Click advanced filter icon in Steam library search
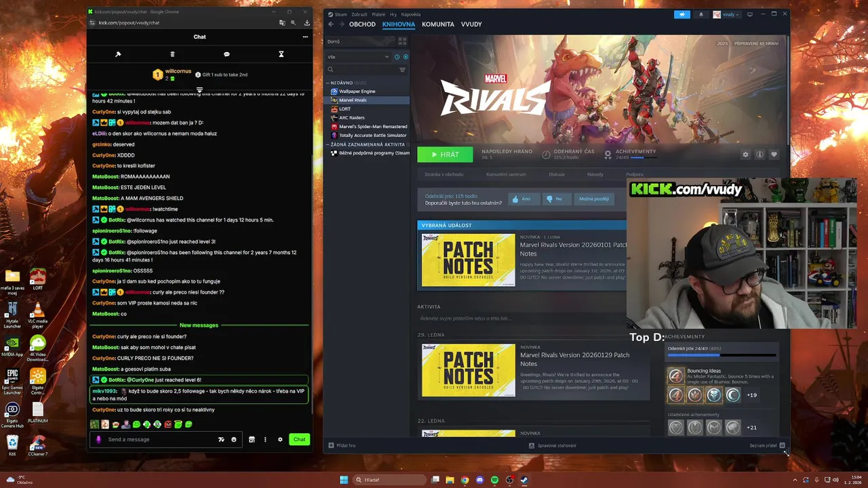868x488 pixels. click(x=402, y=70)
